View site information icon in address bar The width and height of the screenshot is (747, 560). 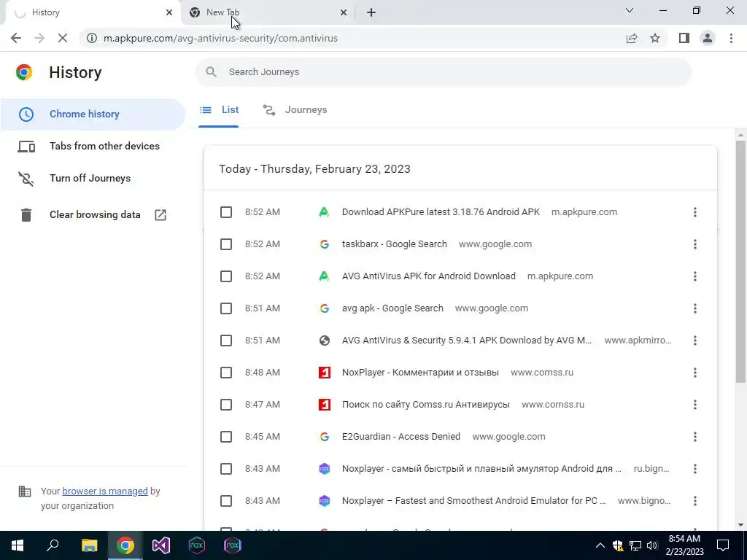point(91,38)
